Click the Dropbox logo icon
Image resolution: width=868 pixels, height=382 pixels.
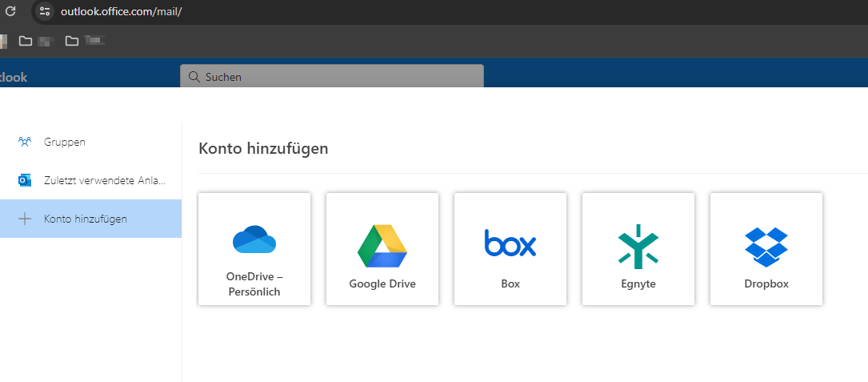click(x=766, y=247)
